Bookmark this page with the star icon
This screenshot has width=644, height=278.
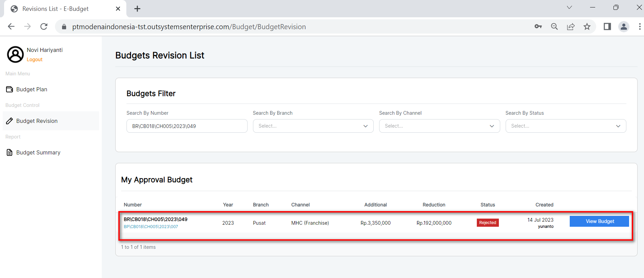(587, 26)
